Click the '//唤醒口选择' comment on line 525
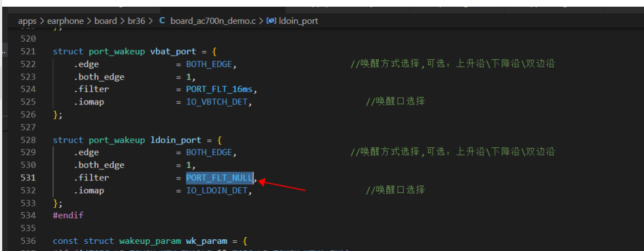The width and height of the screenshot is (644, 251). (395, 102)
